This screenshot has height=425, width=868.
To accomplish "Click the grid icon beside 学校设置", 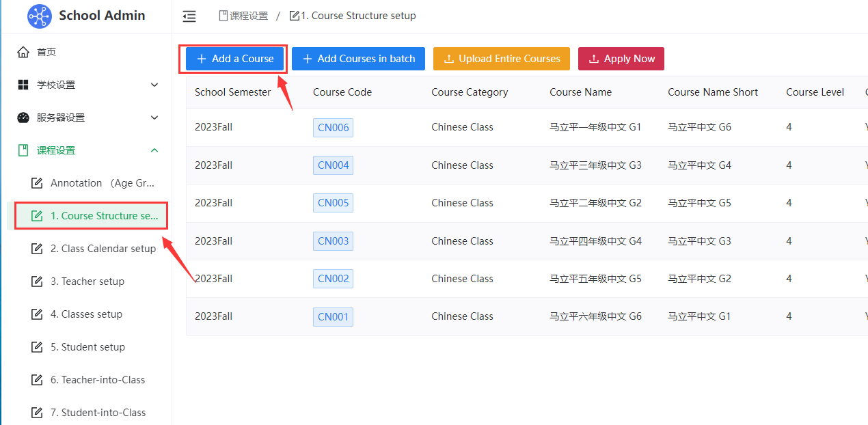I will point(23,85).
